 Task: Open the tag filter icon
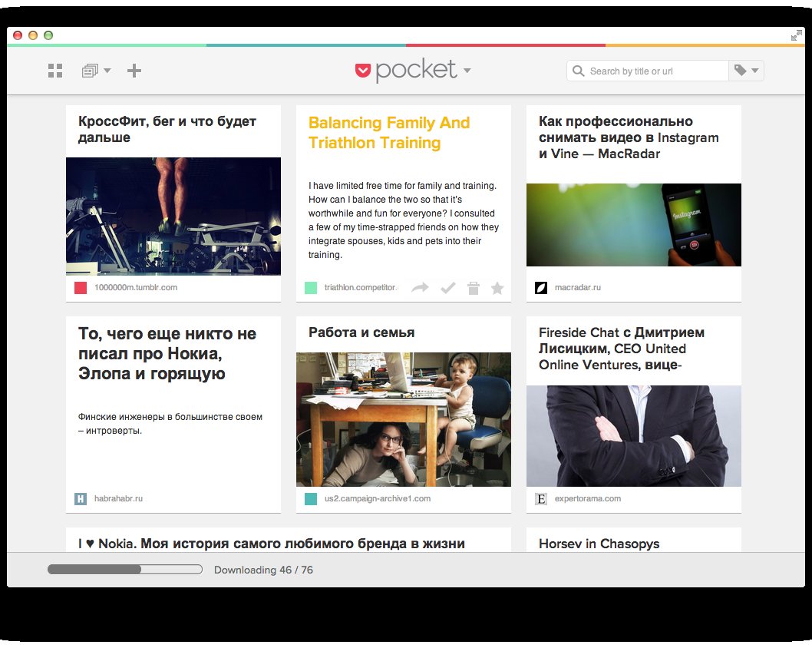click(741, 71)
